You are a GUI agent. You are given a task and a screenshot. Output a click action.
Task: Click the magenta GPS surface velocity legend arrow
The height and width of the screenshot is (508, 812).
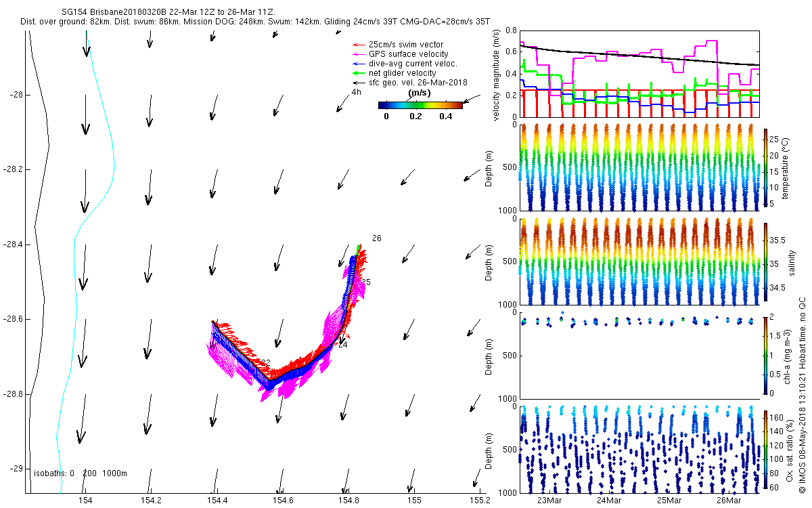[x=359, y=54]
